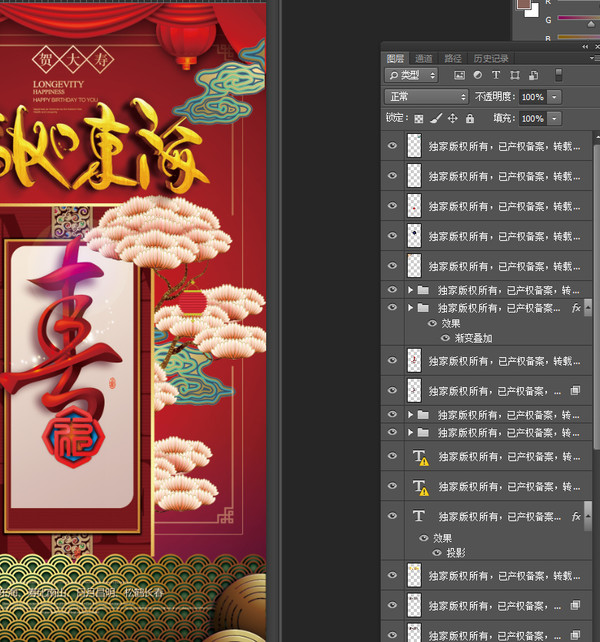Filter layers by type (T) layers
The height and width of the screenshot is (642, 600).
(496, 75)
